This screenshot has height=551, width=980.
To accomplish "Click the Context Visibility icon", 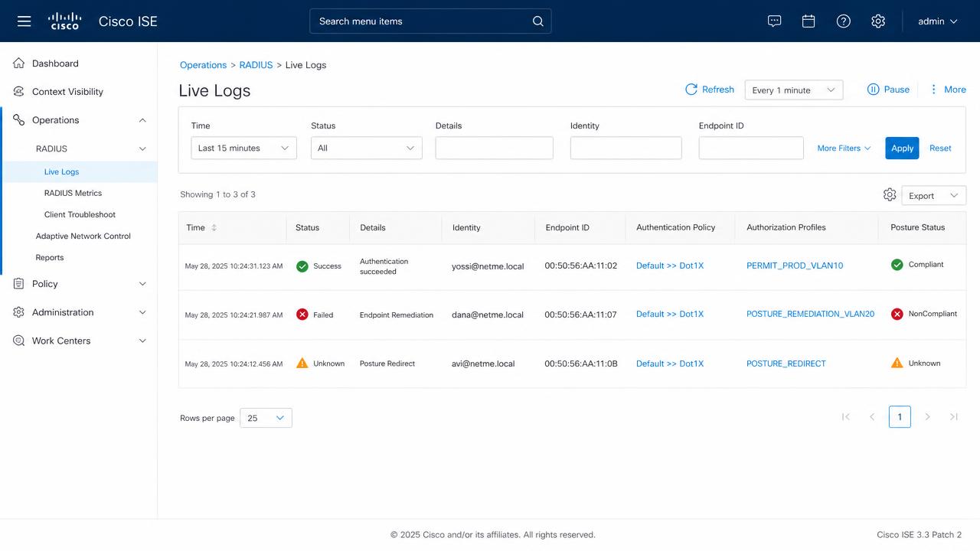I will click(19, 92).
